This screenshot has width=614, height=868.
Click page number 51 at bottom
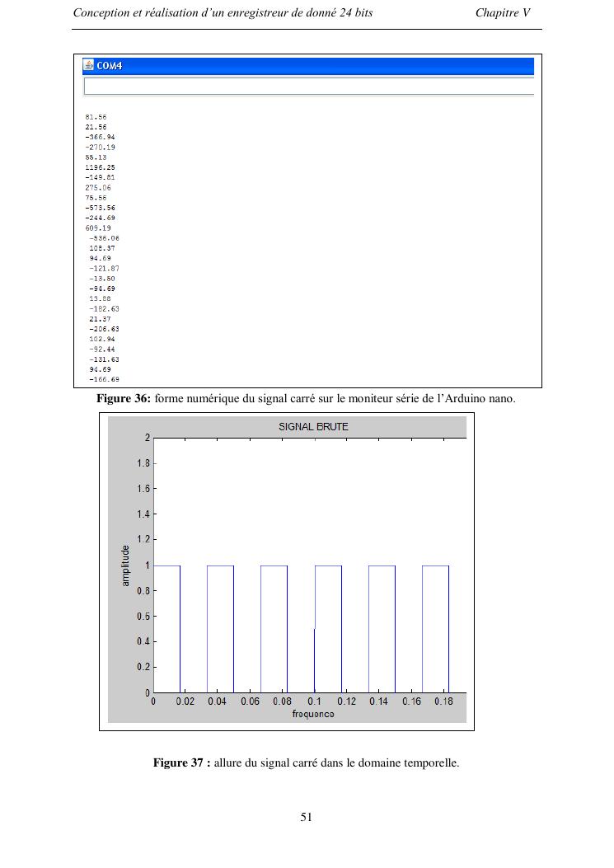pyautogui.click(x=306, y=818)
